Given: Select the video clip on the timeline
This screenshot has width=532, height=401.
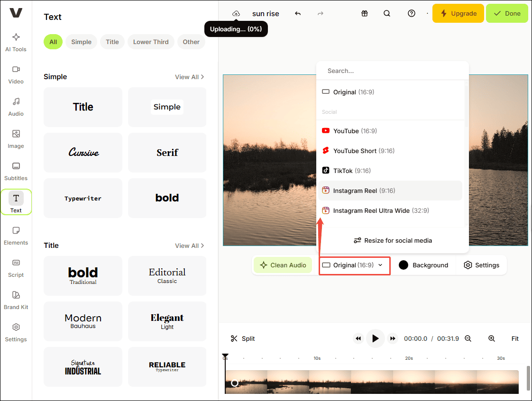Looking at the screenshot, I should (x=372, y=382).
